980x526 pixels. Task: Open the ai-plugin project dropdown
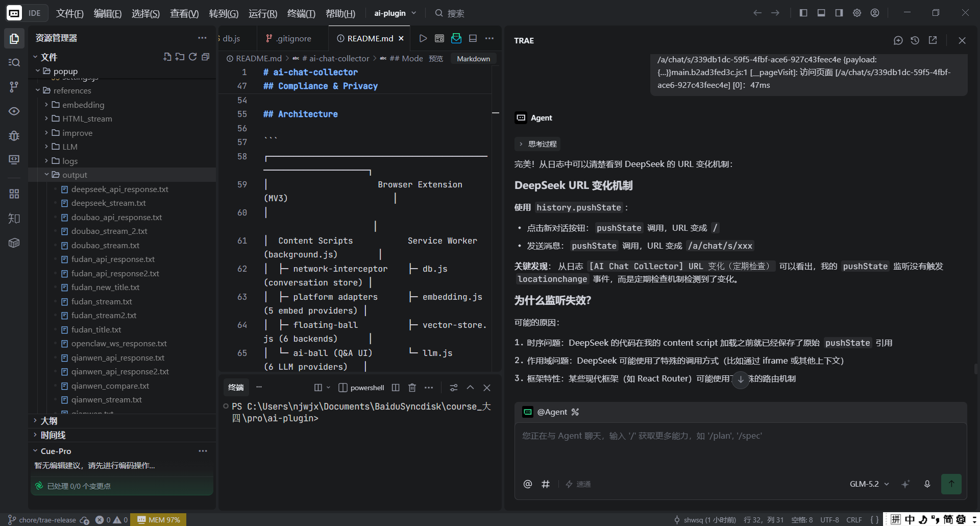[395, 13]
